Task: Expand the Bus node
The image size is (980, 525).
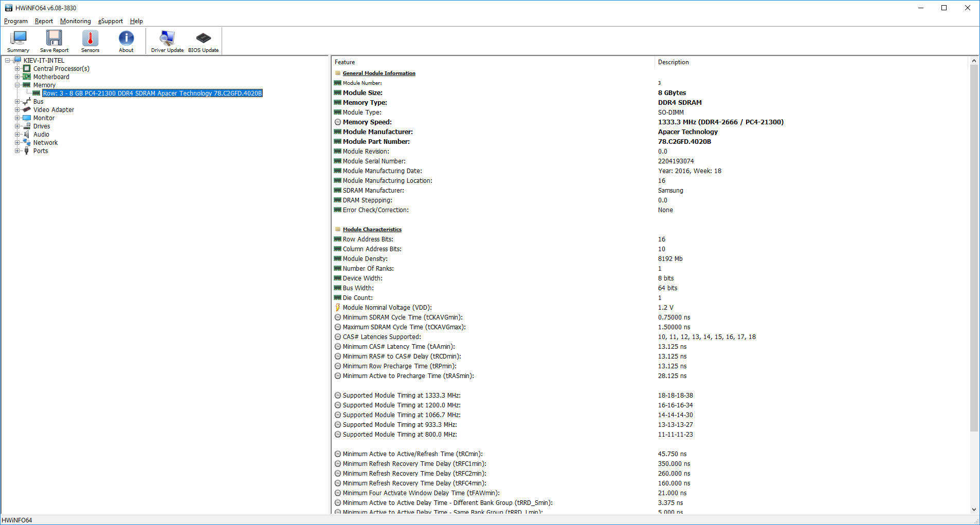Action: click(17, 101)
